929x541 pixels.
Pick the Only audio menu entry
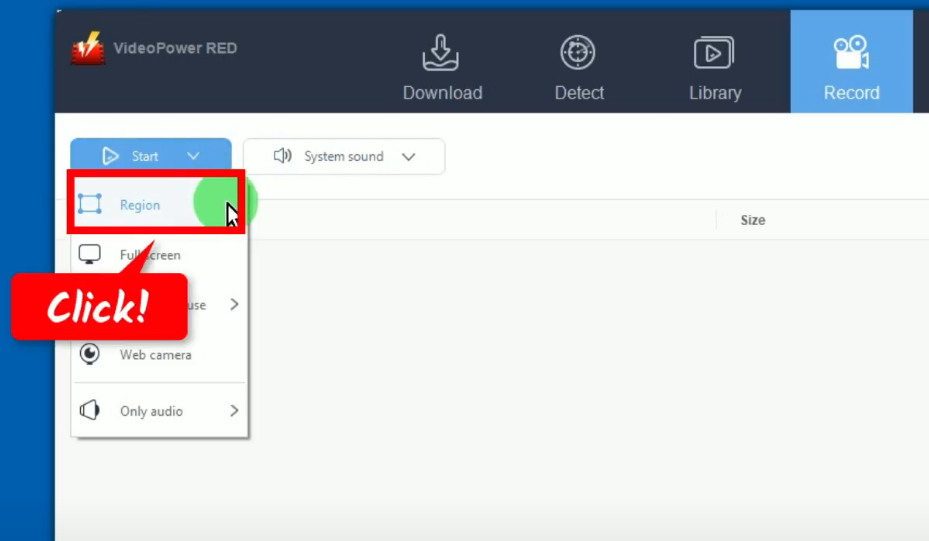click(x=151, y=411)
